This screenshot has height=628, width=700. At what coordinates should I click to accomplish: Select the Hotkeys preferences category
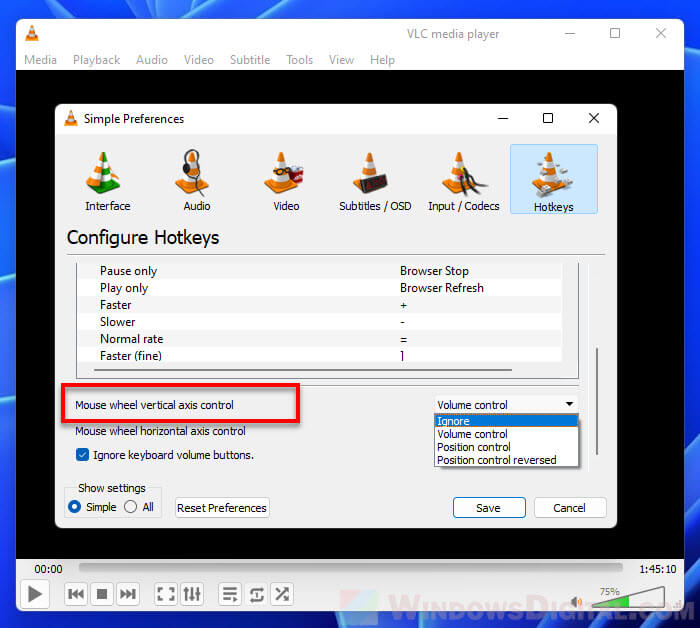(554, 179)
